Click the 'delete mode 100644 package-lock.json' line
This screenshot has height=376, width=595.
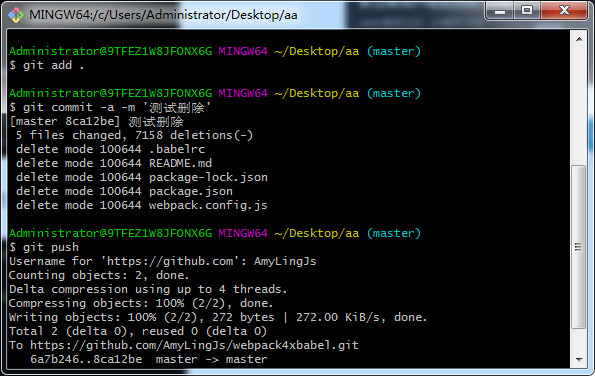(x=142, y=177)
